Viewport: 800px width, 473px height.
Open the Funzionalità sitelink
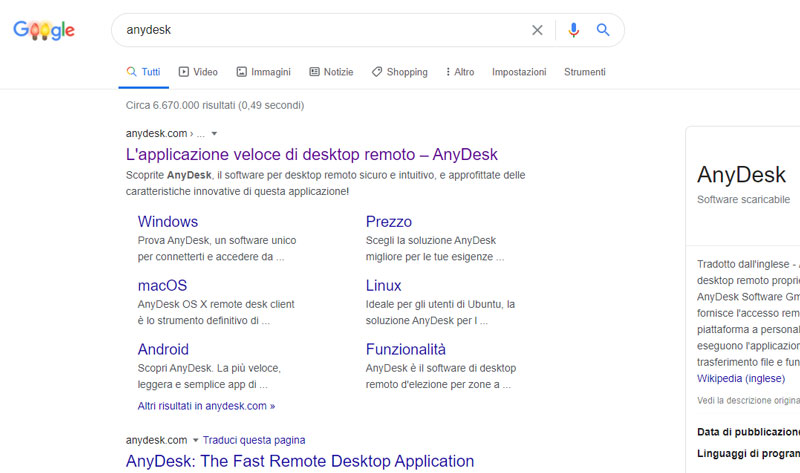[x=406, y=349]
